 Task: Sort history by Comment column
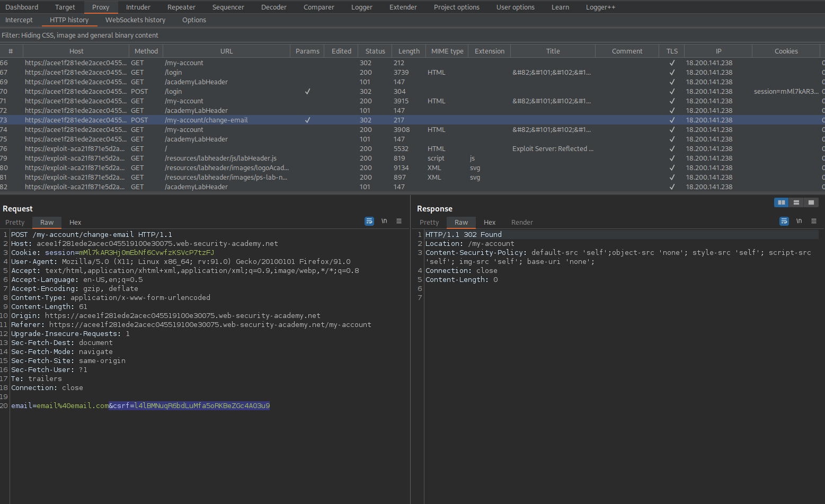(627, 51)
